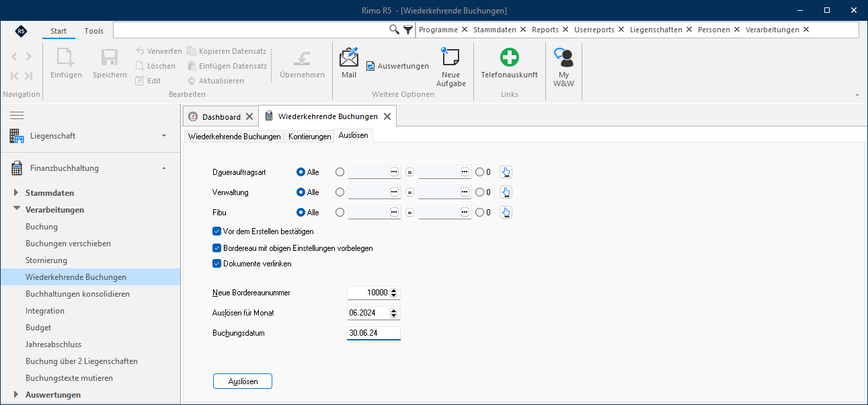Click the pointer icon for Dauerauftragsart
Screen dimensions: 868x405
pyautogui.click(x=506, y=172)
